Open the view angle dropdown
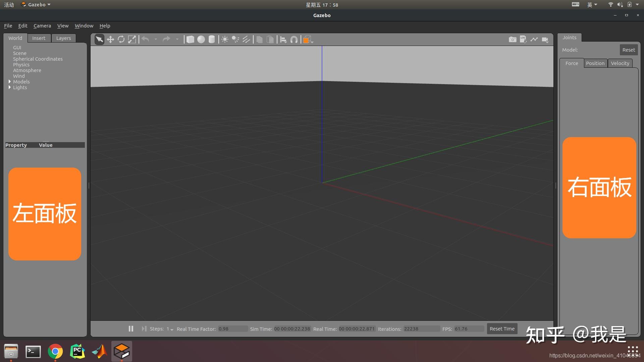This screenshot has width=644, height=362. [312, 42]
